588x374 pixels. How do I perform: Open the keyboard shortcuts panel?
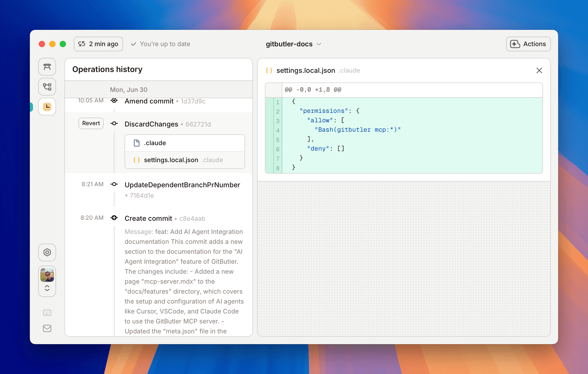point(47,312)
